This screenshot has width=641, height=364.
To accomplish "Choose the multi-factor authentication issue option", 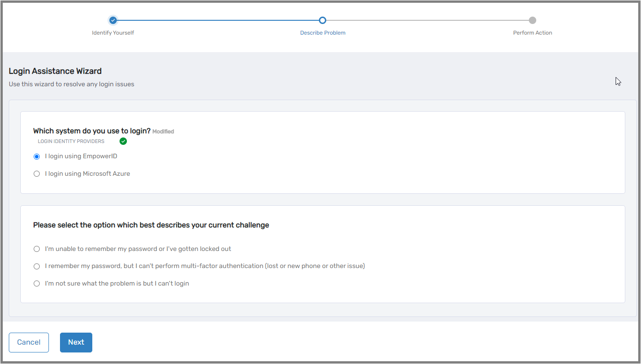I will click(x=36, y=266).
